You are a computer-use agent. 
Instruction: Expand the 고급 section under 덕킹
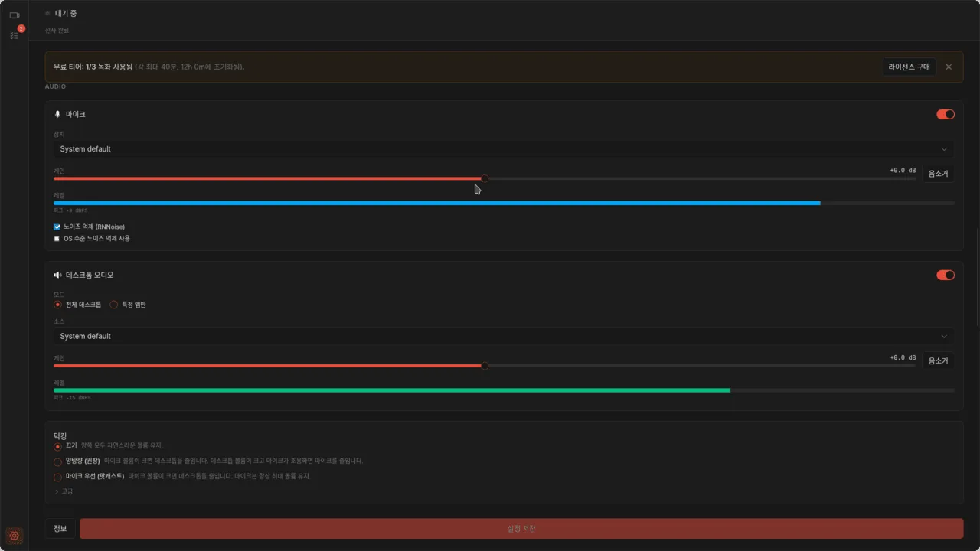[64, 491]
